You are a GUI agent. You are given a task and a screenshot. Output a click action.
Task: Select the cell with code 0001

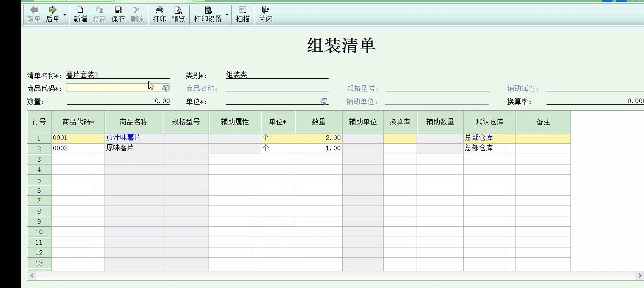coord(78,138)
